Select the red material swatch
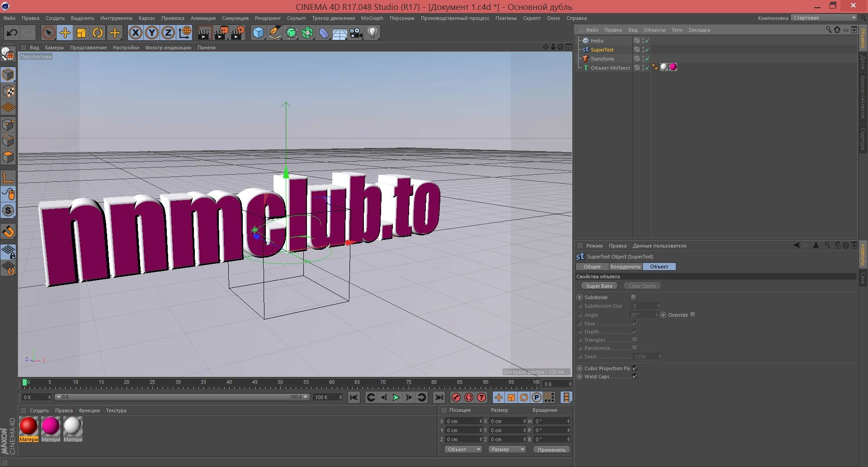This screenshot has width=868, height=467. [28, 426]
